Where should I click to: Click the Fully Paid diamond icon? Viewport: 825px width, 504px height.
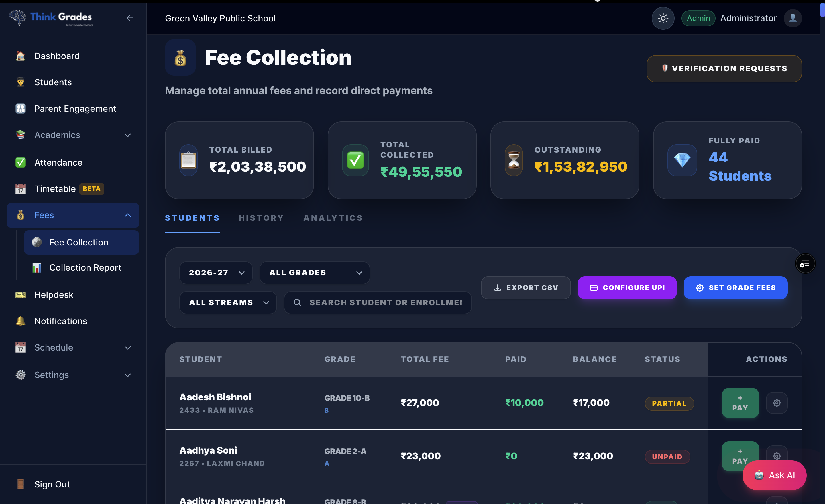tap(682, 160)
